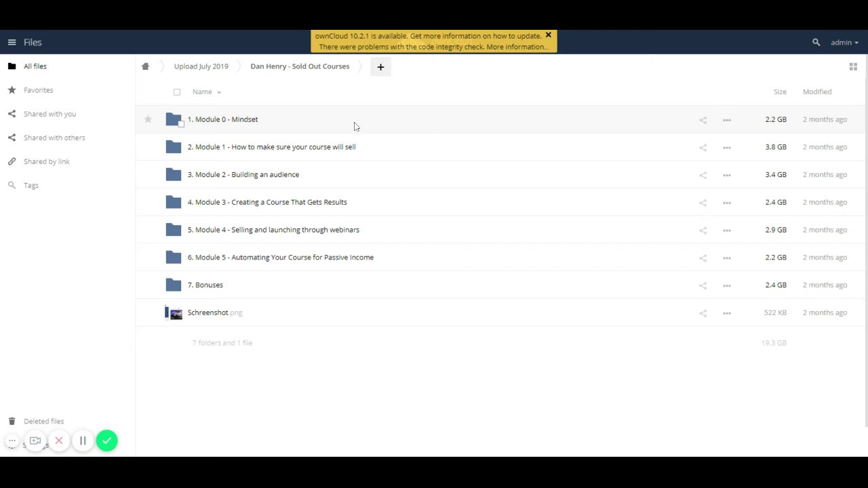Share the Bonuses folder
The height and width of the screenshot is (488, 868).
[x=703, y=285]
